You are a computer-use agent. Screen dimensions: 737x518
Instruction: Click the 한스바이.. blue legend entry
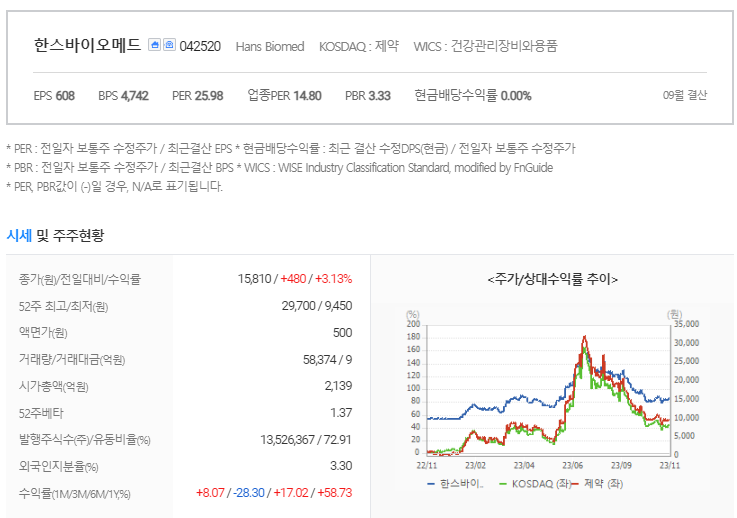(x=455, y=483)
